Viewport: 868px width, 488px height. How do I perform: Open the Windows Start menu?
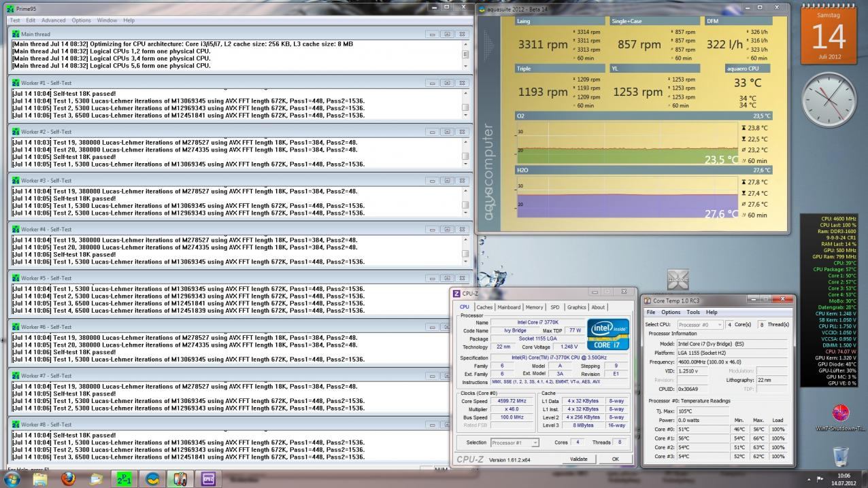pyautogui.click(x=12, y=479)
